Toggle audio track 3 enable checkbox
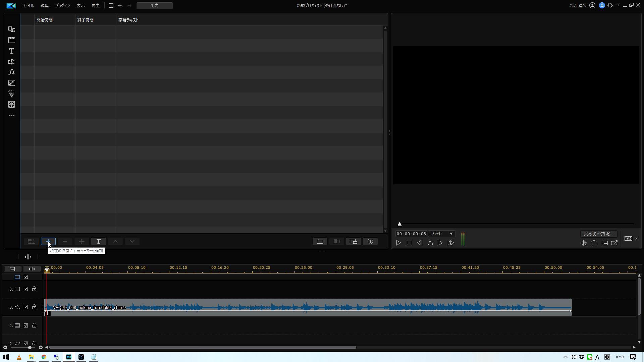The height and width of the screenshot is (362, 644). [x=26, y=307]
